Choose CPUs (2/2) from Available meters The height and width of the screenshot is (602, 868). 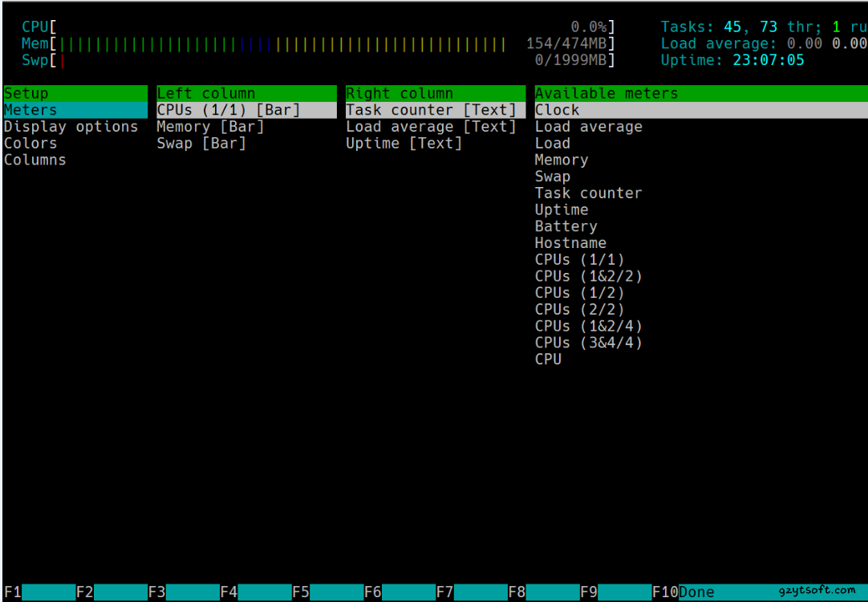tap(579, 310)
